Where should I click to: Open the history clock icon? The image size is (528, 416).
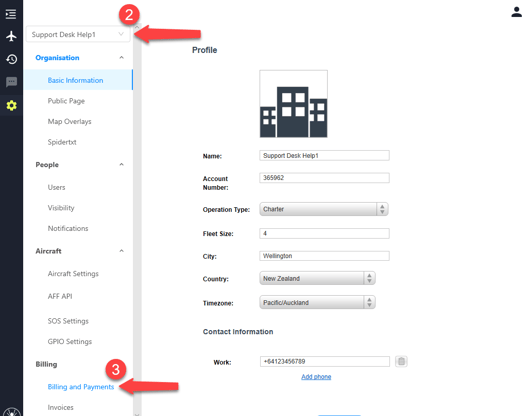[x=11, y=59]
